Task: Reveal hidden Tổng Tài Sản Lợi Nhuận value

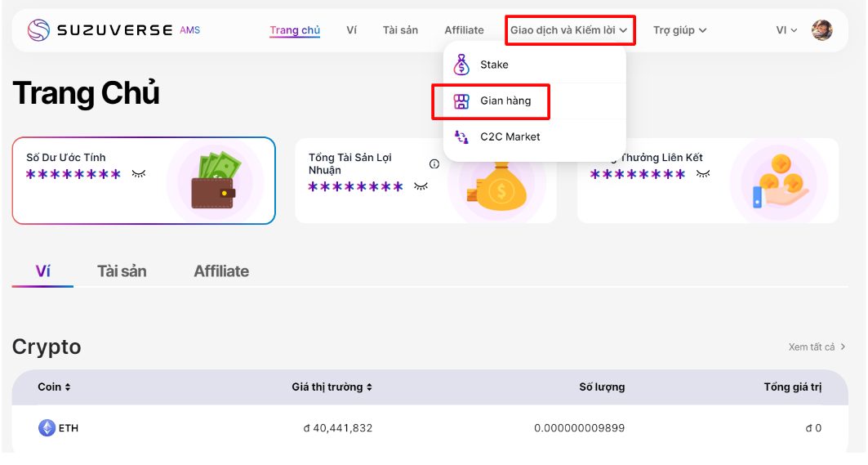Action: click(421, 187)
